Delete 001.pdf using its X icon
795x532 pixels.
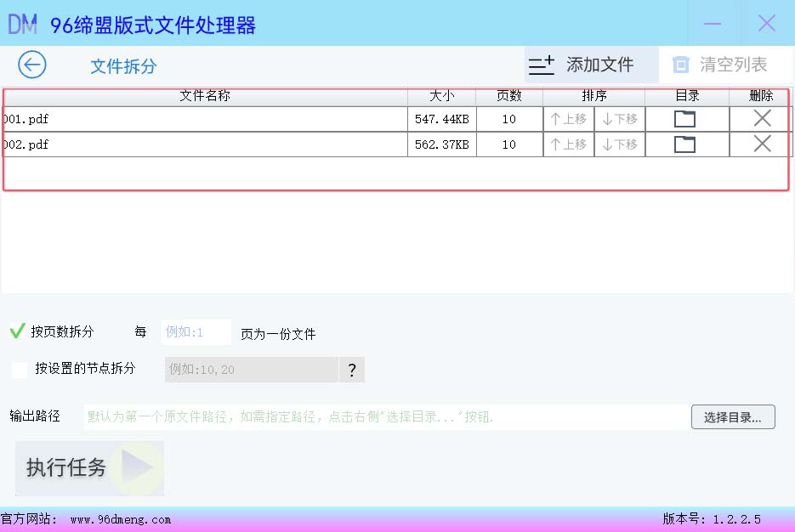(762, 119)
